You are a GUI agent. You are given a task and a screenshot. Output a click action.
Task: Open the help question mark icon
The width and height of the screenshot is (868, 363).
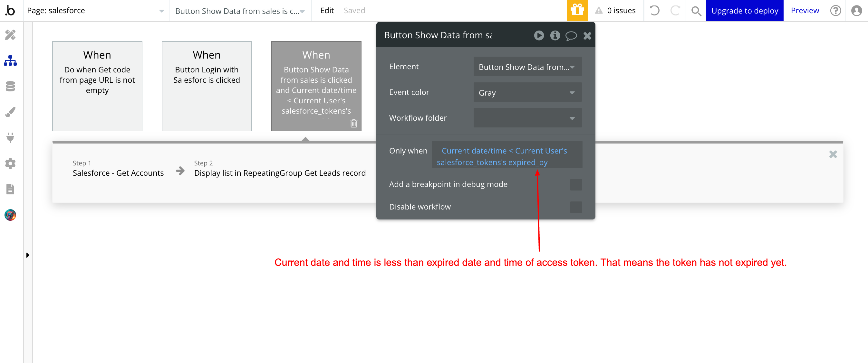tap(836, 11)
